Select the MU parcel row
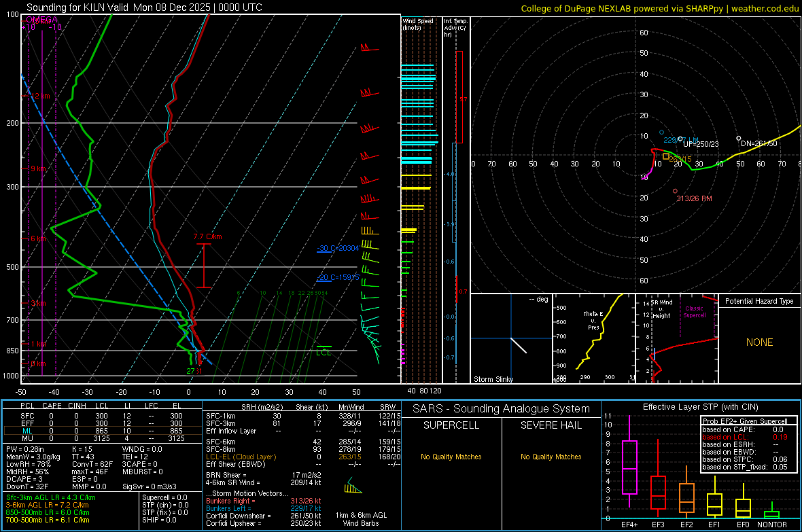Viewport: 802px width, 532px height. [103, 438]
